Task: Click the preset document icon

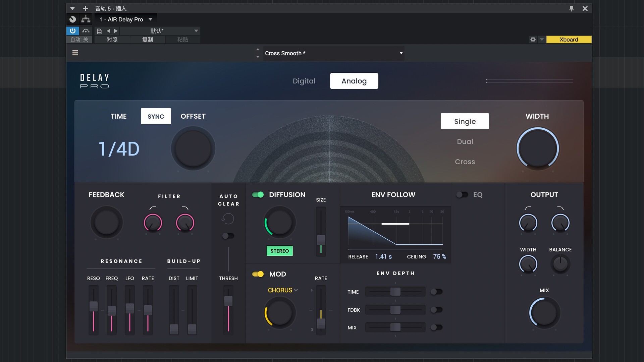Action: [99, 31]
